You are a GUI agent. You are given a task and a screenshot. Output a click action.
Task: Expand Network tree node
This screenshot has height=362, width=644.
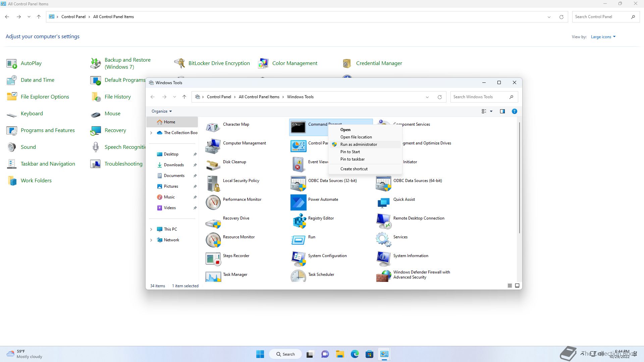(151, 240)
